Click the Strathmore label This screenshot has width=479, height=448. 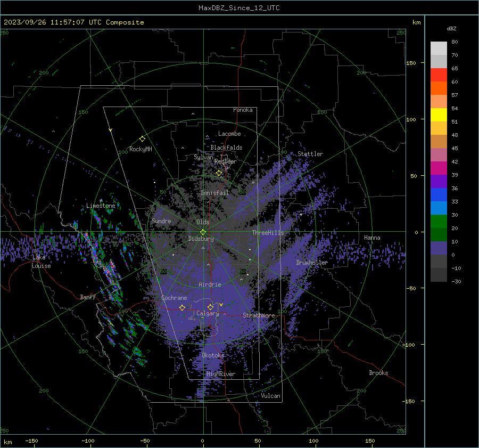click(x=259, y=315)
